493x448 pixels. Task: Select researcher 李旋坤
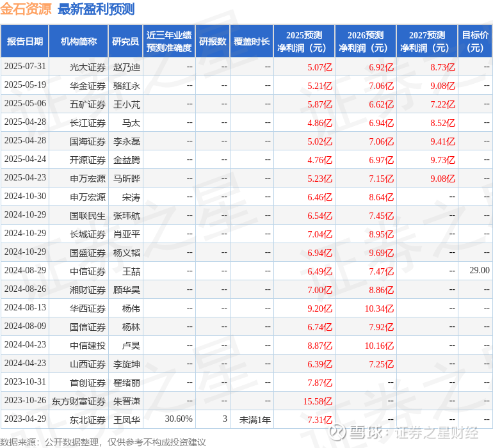point(126,364)
